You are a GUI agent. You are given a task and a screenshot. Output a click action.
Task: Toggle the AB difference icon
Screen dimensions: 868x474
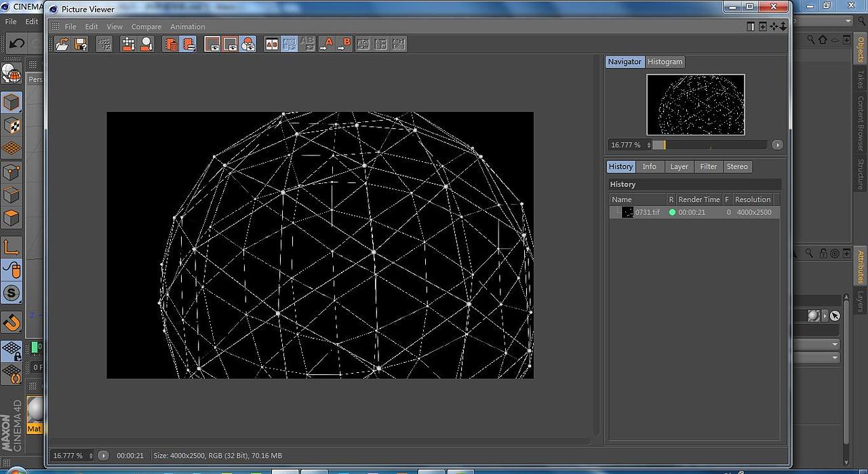point(307,44)
